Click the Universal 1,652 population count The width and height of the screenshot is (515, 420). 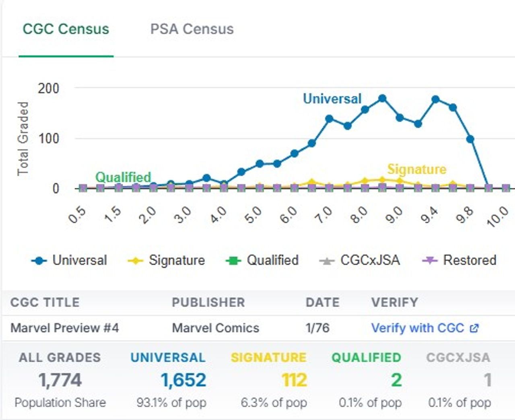183,380
